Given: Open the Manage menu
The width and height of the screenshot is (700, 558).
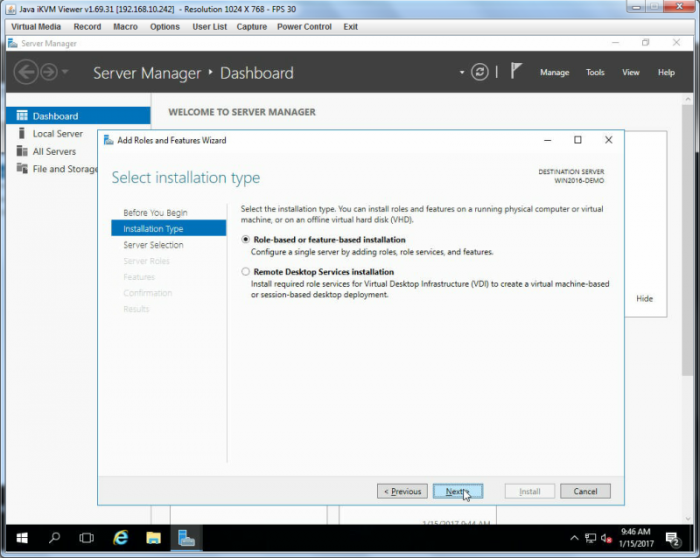Looking at the screenshot, I should click(554, 72).
